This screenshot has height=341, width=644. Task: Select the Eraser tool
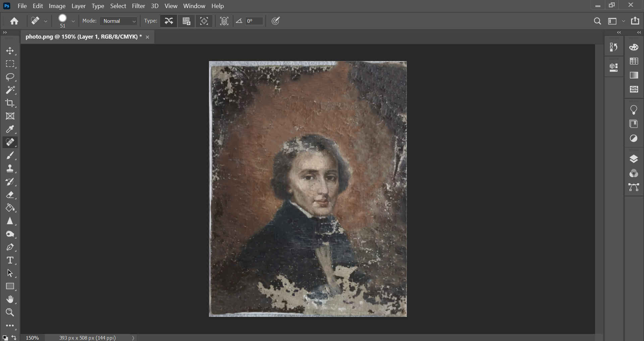[10, 195]
